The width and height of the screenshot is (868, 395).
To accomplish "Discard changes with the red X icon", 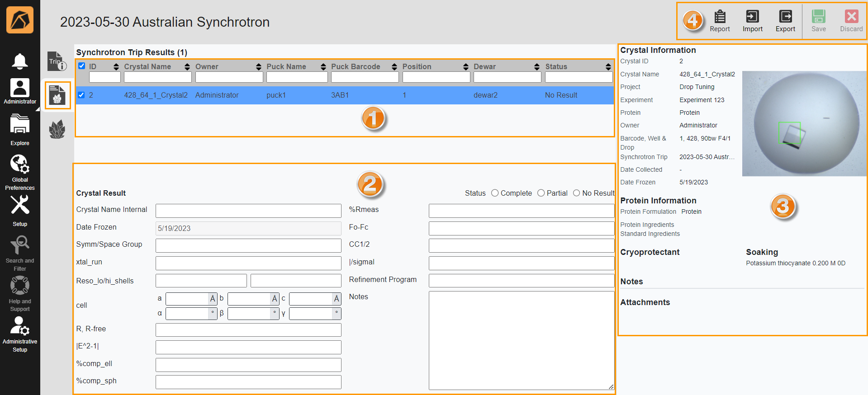I will 851,21.
